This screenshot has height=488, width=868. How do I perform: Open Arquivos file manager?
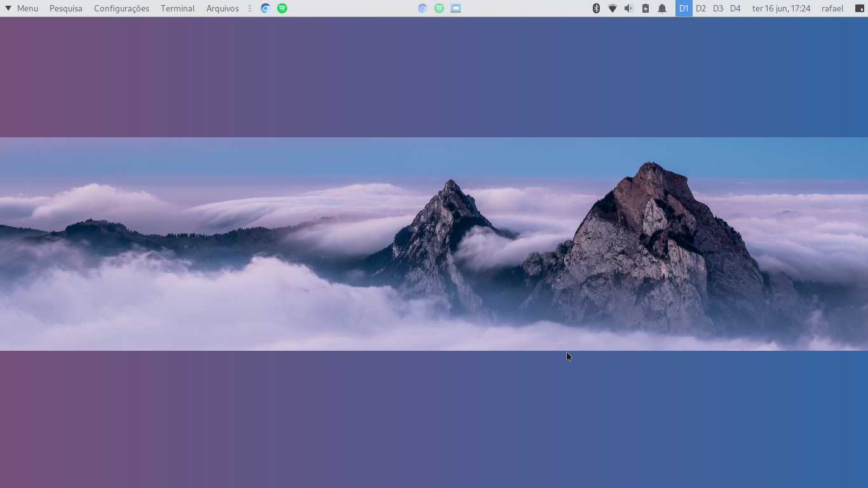[222, 8]
